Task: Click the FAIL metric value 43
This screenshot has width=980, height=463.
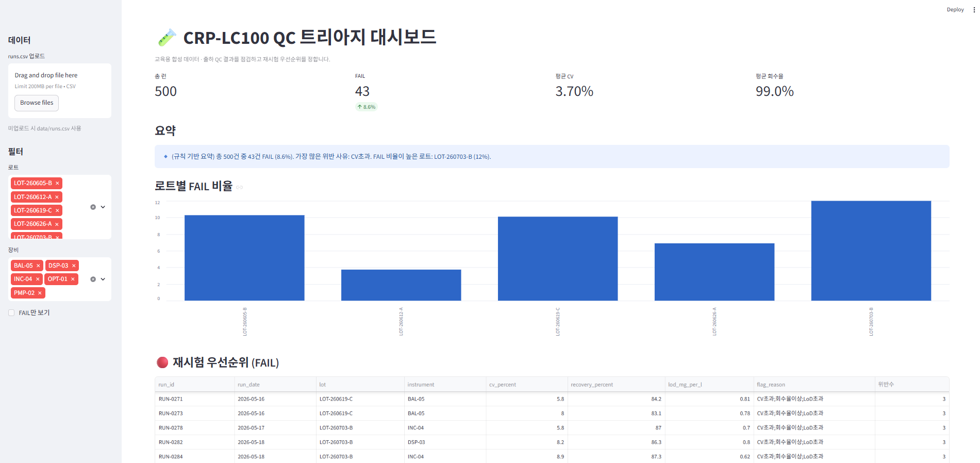Action: (362, 91)
